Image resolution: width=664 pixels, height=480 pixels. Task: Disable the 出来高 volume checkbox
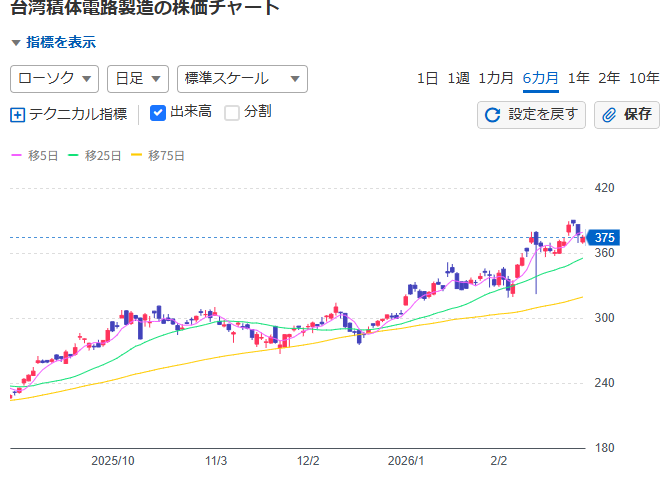[x=158, y=113]
